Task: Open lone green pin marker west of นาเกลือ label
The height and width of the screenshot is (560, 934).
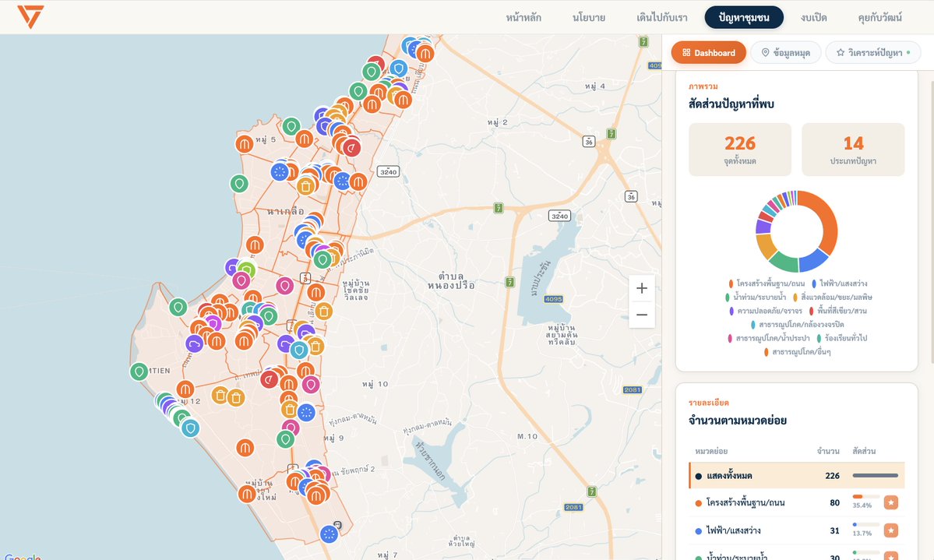Action: coord(239,184)
